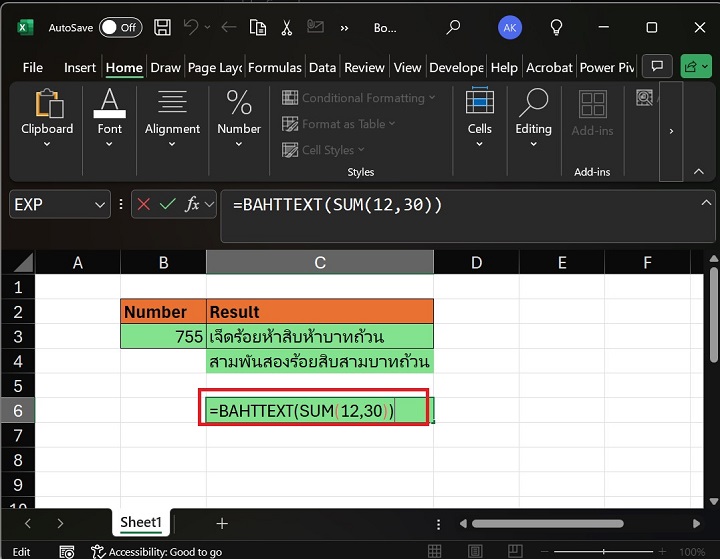Open the Conditional Formatting dropdown
Screen dimensions: 720x559
(x=360, y=98)
